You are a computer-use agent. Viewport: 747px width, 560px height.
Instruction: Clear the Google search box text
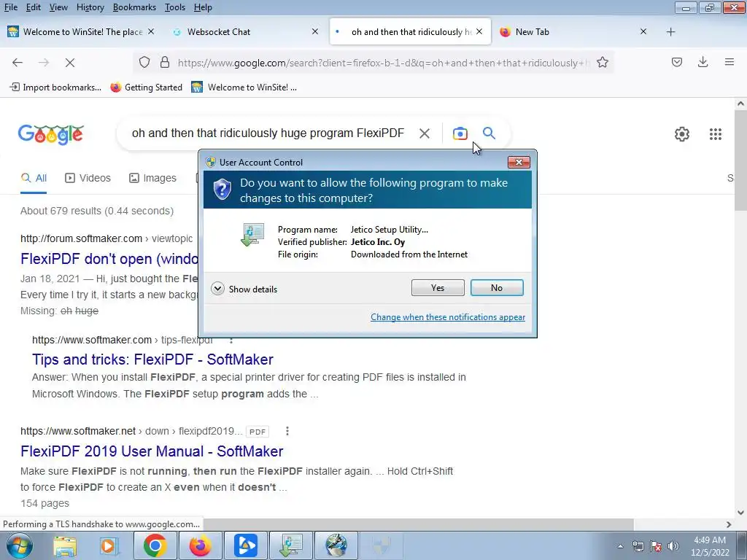coord(424,134)
